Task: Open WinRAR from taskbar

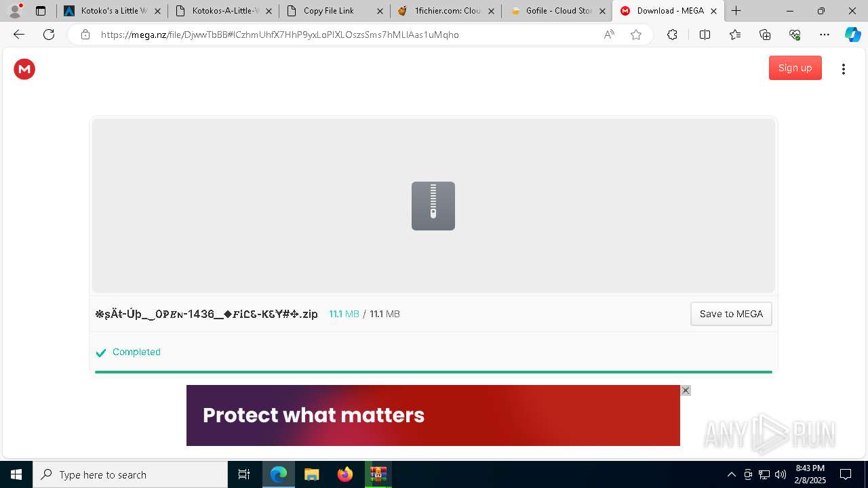Action: point(378,474)
